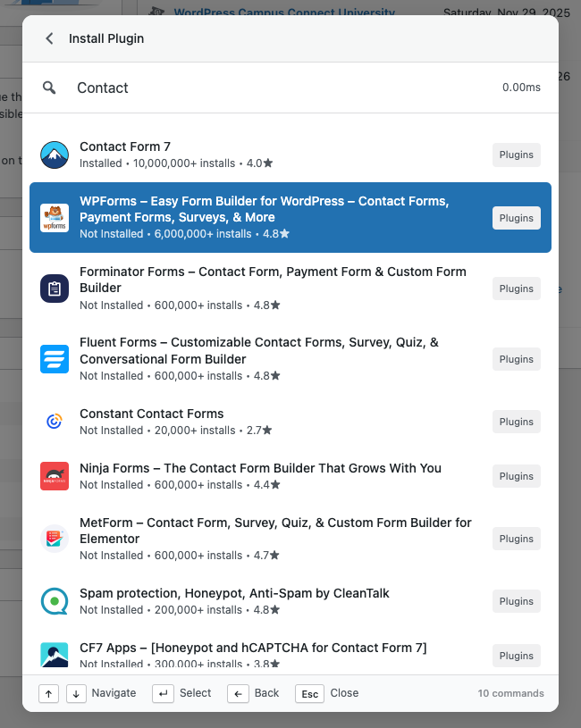This screenshot has height=728, width=581.
Task: Click the search magnifier icon
Action: point(49,88)
